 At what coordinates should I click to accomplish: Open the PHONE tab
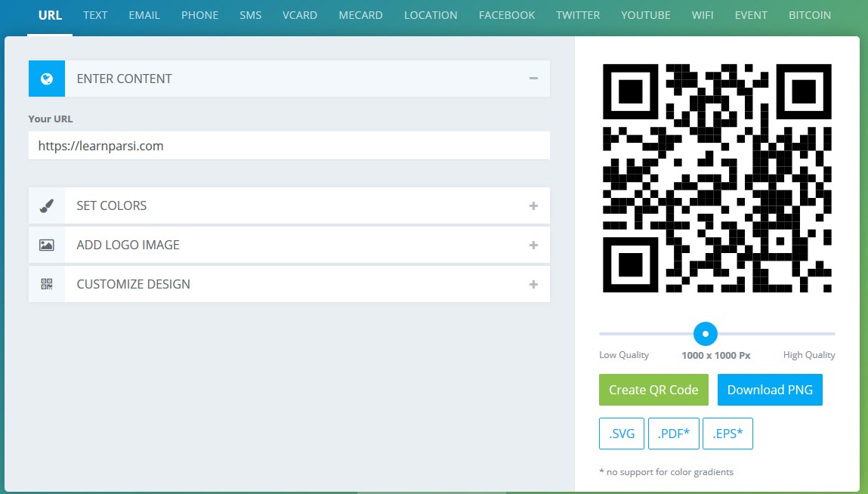coord(200,16)
